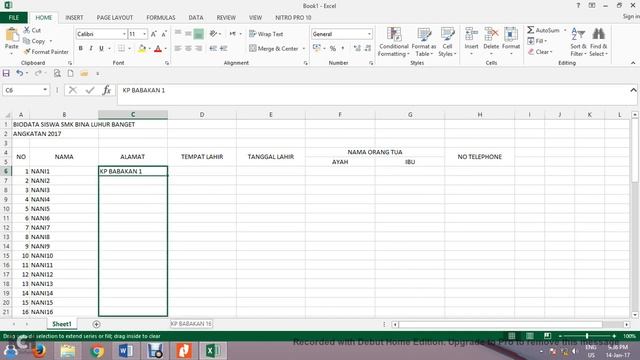Switch to the NITRO PRO 10 tab
The image size is (640, 360).
point(293,18)
